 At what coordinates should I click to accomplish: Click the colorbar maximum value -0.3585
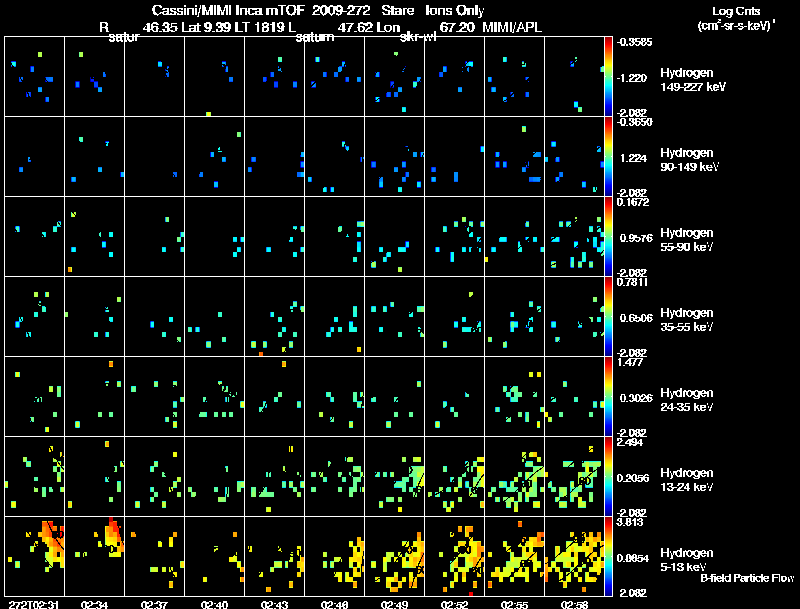[634, 42]
